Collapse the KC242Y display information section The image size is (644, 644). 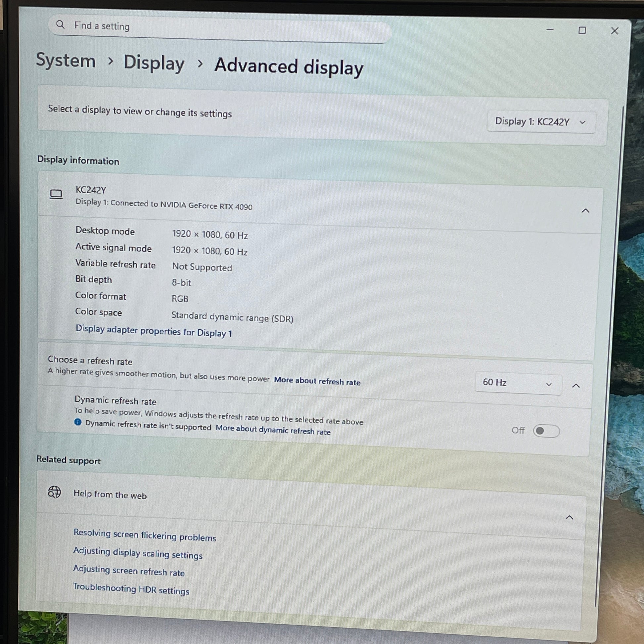point(585,211)
